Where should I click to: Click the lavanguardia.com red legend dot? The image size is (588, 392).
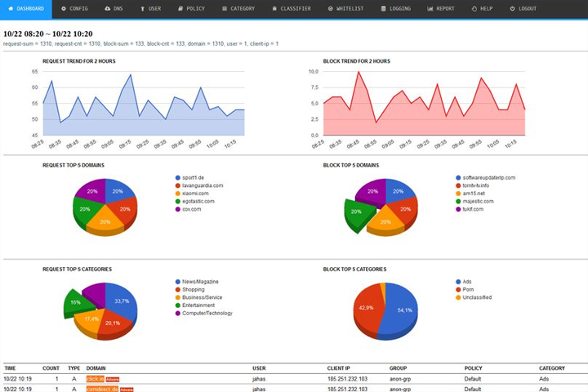(x=178, y=185)
